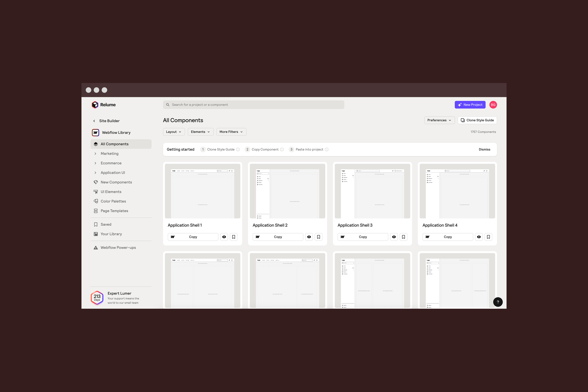Image resolution: width=588 pixels, height=392 pixels.
Task: Toggle preview eye for Application Shell 4
Action: 479,237
